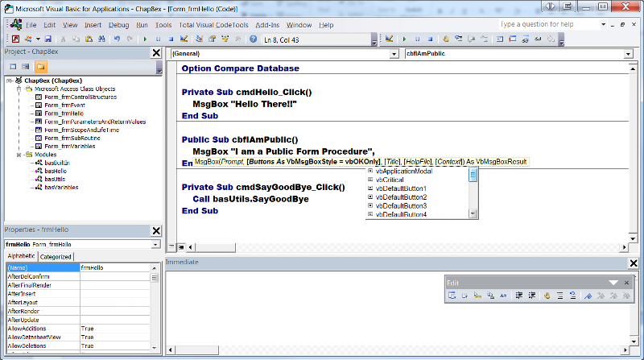
Task: Close the Project - Chap8ex pane
Action: coord(156,52)
